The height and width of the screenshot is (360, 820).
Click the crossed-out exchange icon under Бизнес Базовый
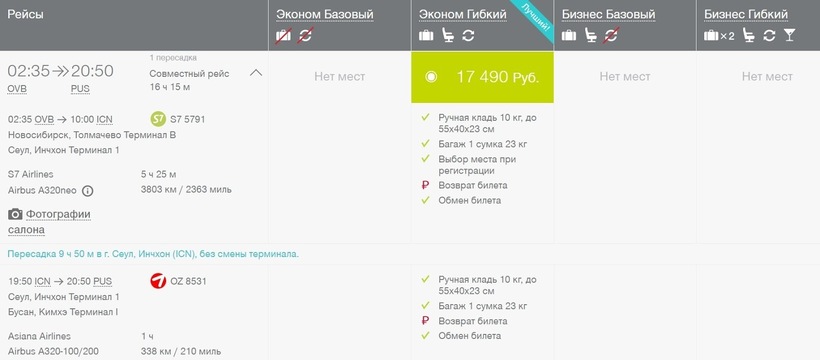pyautogui.click(x=611, y=36)
